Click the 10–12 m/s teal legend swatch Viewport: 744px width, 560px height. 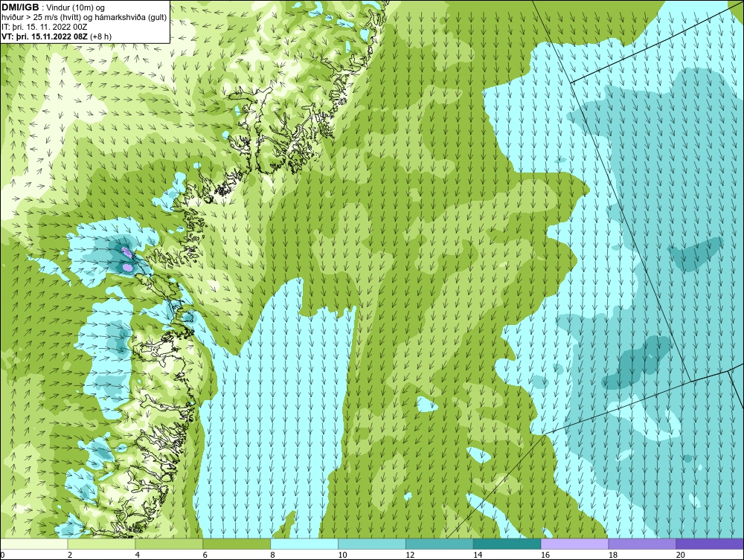click(x=372, y=544)
